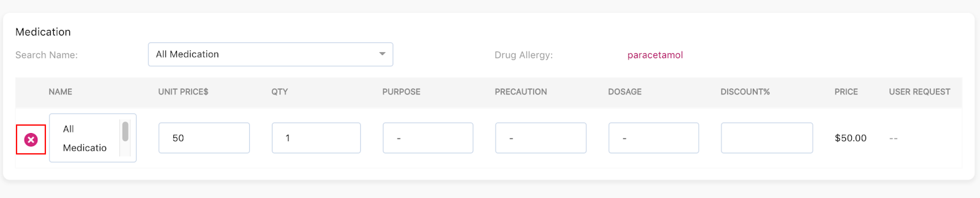Click the DISCOUNT% column header
980x198 pixels.
coord(745,92)
